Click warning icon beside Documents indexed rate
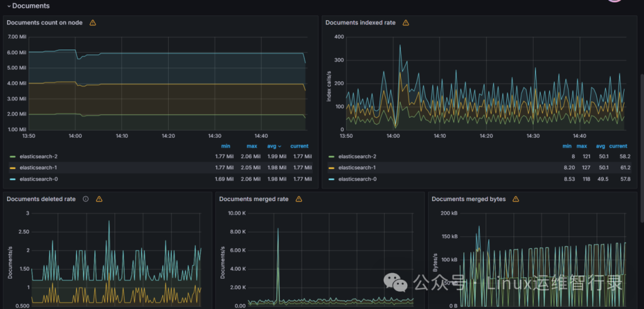 tap(406, 23)
